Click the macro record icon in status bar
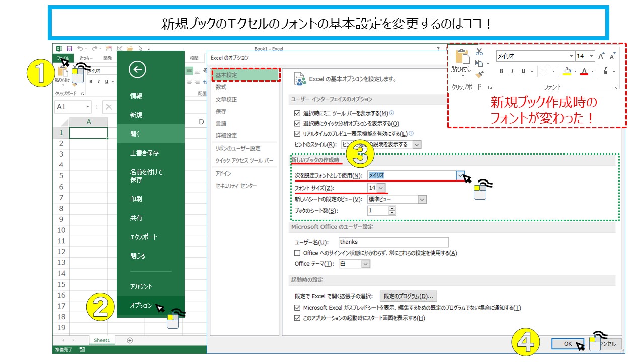 point(82,350)
